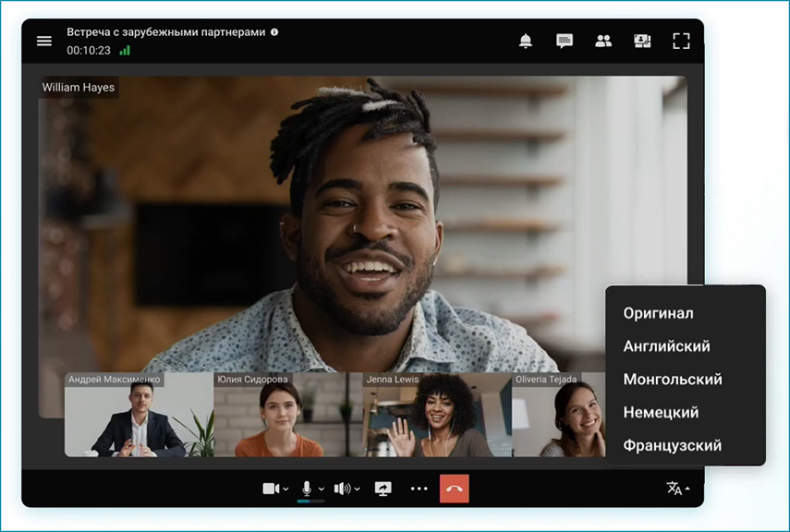Expand microphone options arrow
This screenshot has height=532, width=790.
coord(322,490)
